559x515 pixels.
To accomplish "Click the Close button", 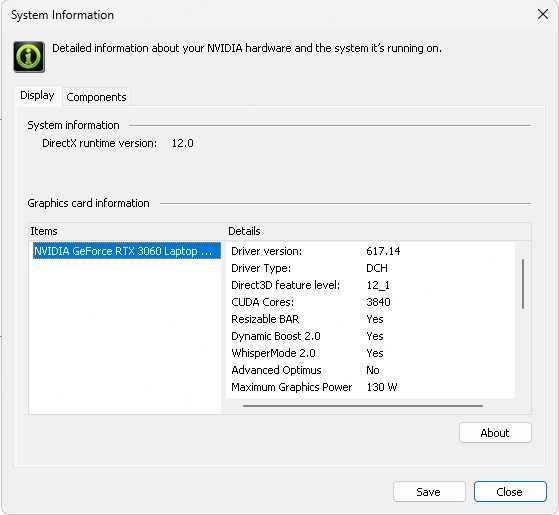I will click(510, 492).
